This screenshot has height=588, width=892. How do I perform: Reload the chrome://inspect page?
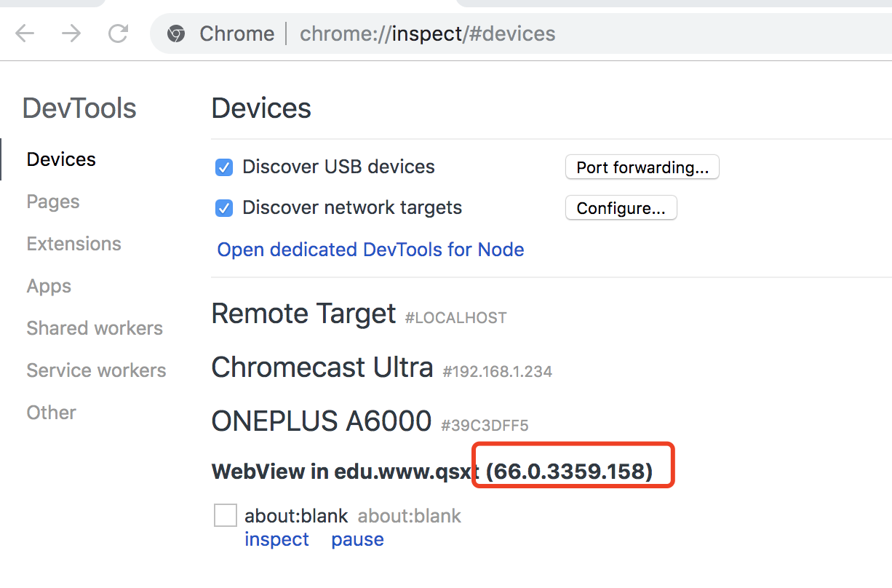point(118,33)
